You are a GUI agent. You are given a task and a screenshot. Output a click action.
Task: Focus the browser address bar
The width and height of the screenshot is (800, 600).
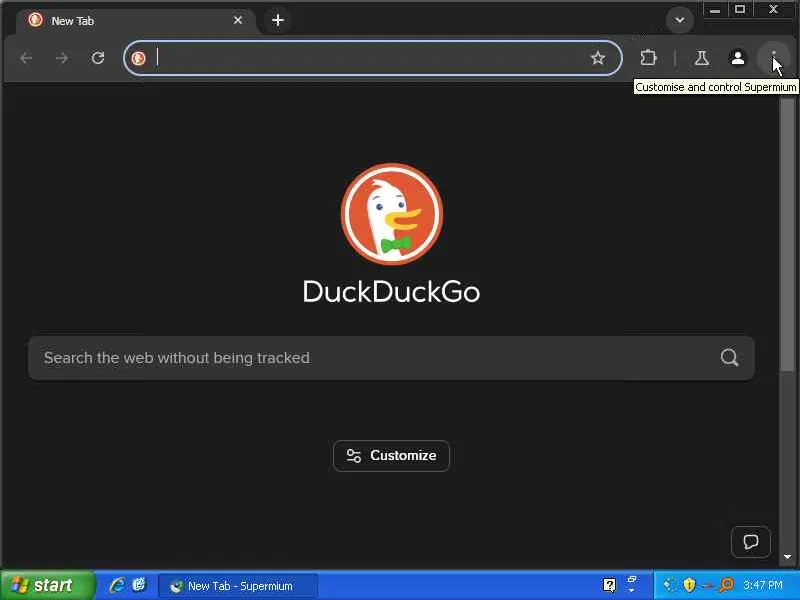[372, 58]
